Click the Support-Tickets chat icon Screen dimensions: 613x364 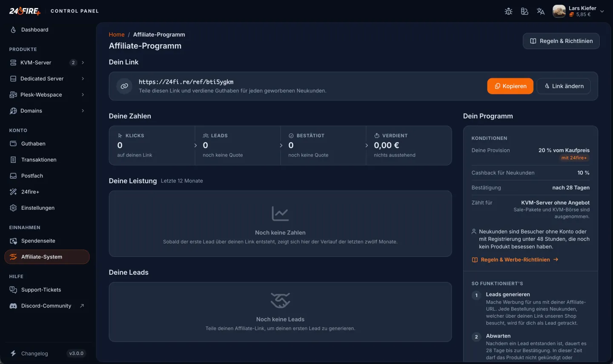coord(13,290)
